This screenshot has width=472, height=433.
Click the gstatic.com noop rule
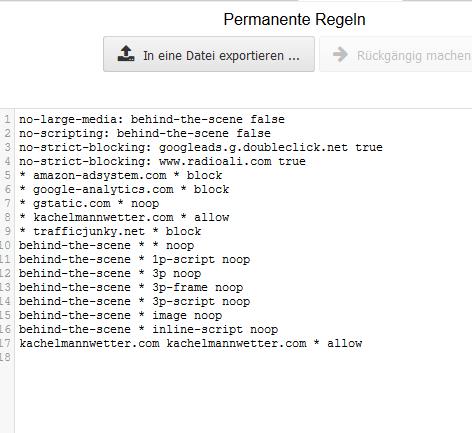pyautogui.click(x=89, y=203)
